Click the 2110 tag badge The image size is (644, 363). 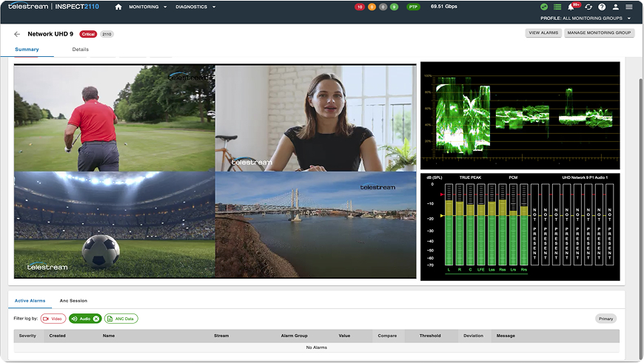pyautogui.click(x=107, y=34)
